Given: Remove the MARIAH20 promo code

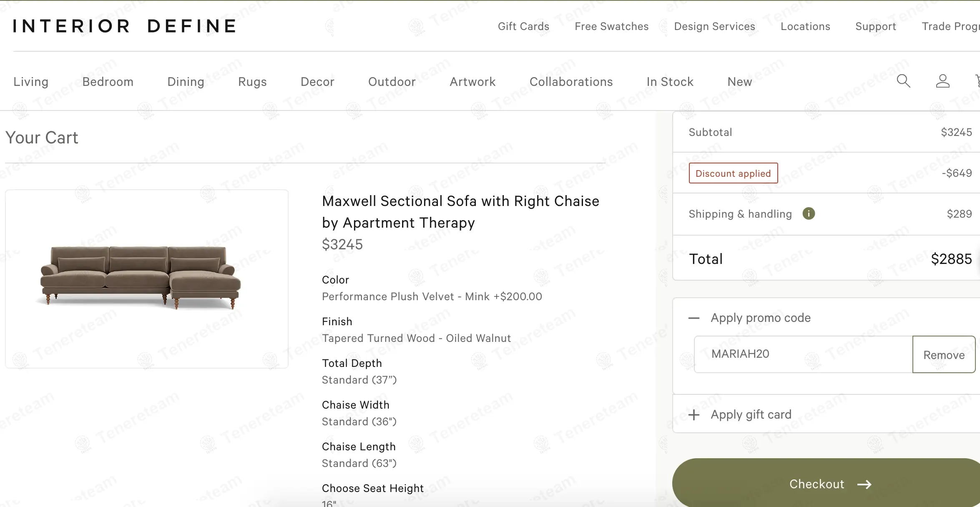Looking at the screenshot, I should (944, 355).
